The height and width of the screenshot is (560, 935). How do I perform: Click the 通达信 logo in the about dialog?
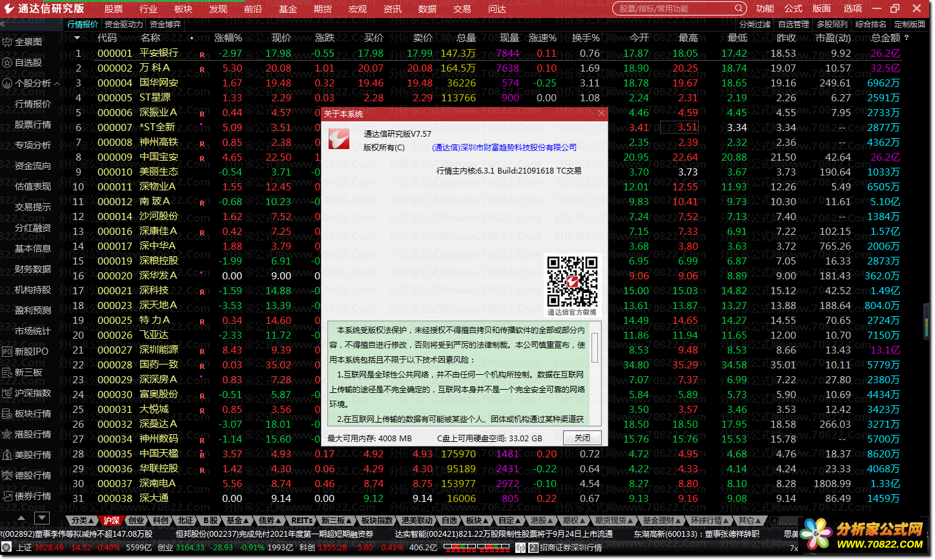[x=339, y=139]
